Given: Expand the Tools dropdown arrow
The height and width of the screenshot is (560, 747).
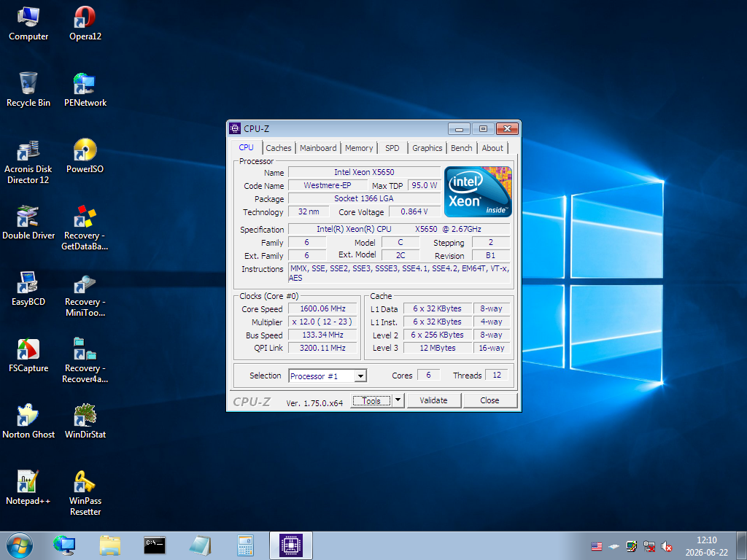Looking at the screenshot, I should click(x=398, y=400).
